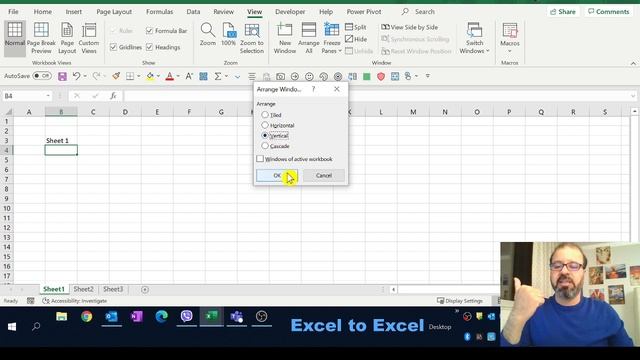This screenshot has height=360, width=640.
Task: Select Vertical arrangement option
Action: pos(265,135)
